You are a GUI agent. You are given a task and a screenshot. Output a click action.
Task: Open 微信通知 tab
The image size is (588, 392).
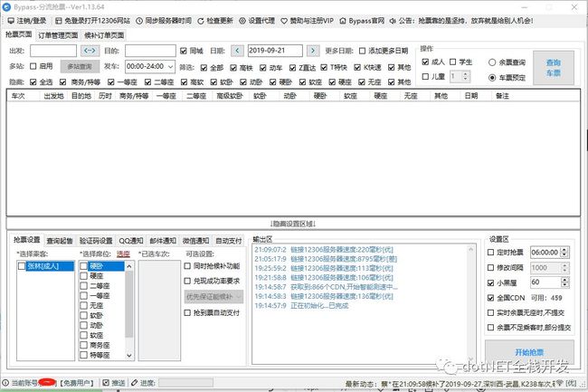point(195,241)
